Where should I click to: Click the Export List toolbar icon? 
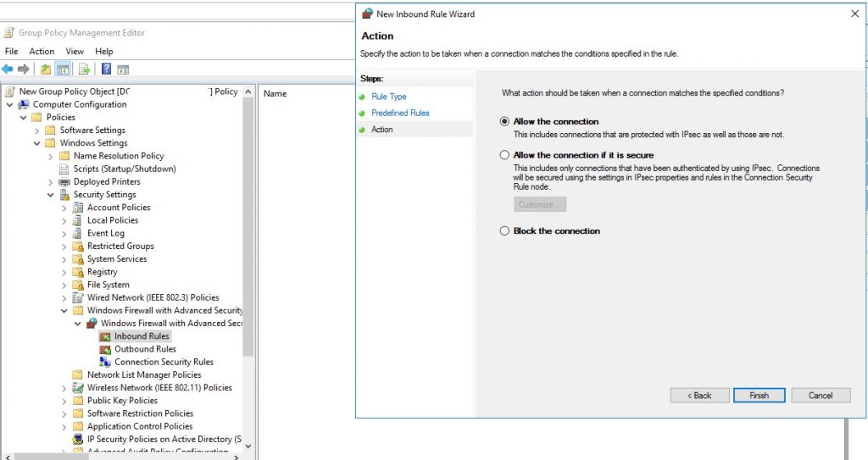(x=84, y=69)
